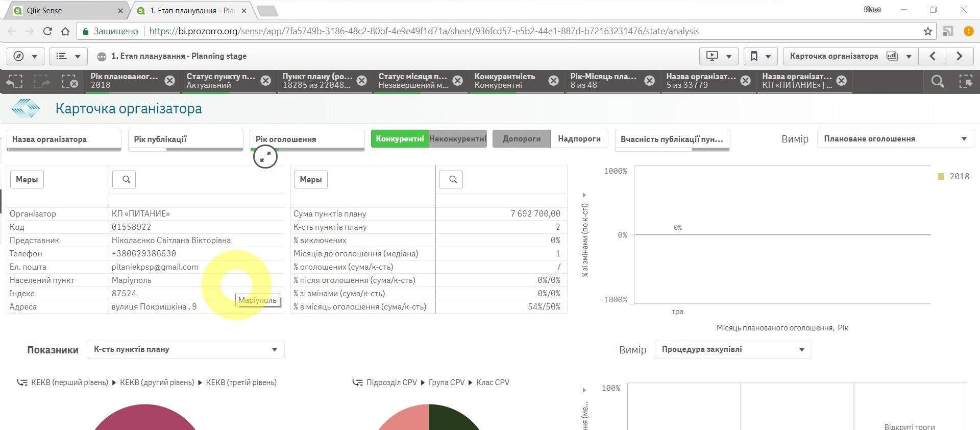Click the step back selection icon
Image resolution: width=980 pixels, height=430 pixels.
tap(15, 81)
